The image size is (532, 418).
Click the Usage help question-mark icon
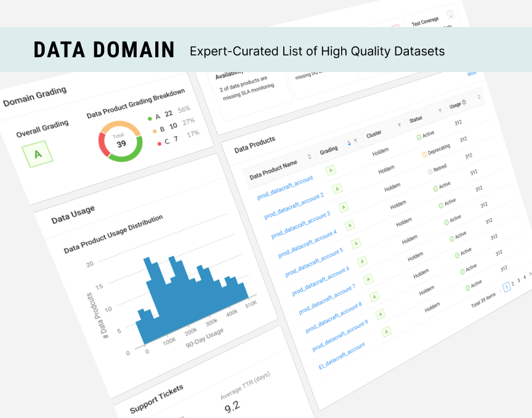click(x=464, y=102)
